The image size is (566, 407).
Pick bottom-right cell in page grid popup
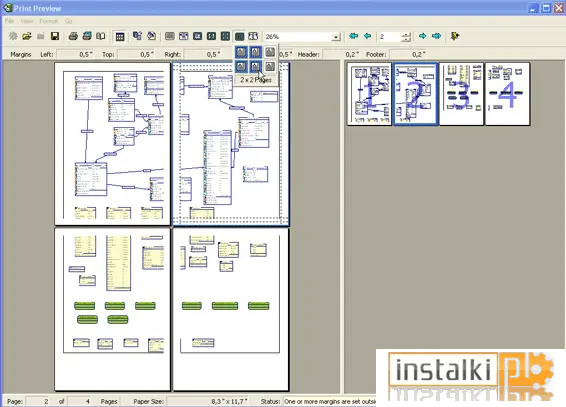pyautogui.click(x=270, y=66)
